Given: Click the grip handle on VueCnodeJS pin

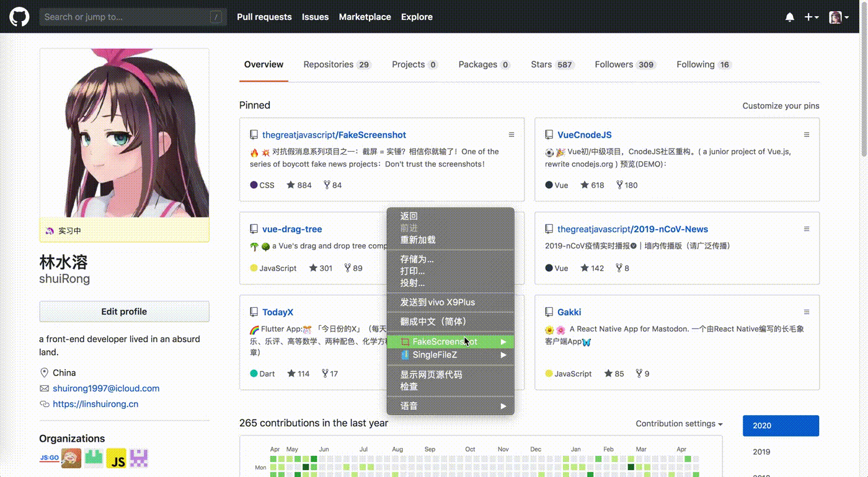Looking at the screenshot, I should pyautogui.click(x=807, y=134).
